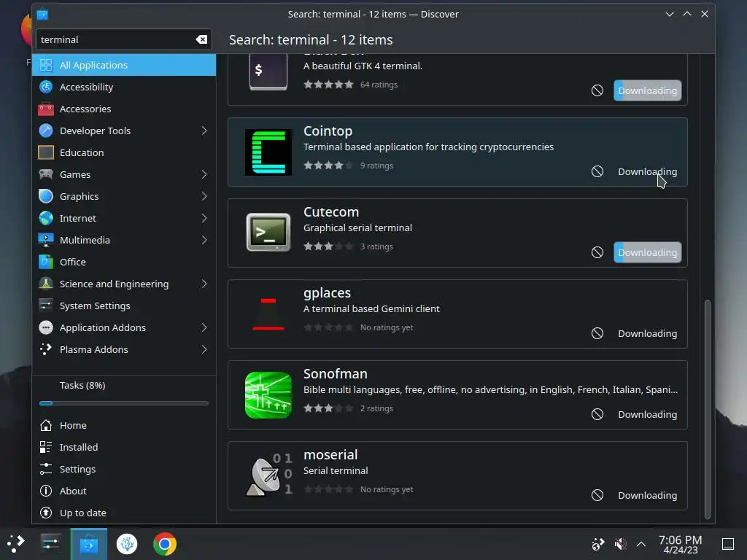Select All Applications category

(x=124, y=65)
